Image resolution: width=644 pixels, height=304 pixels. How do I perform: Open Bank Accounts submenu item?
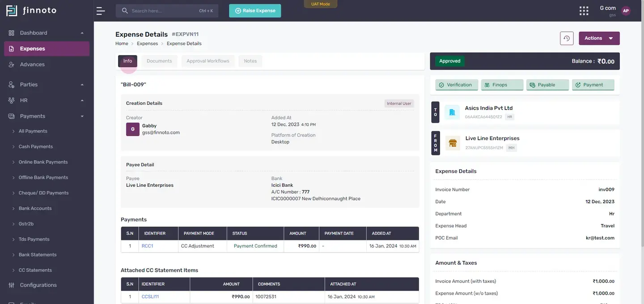pos(35,209)
